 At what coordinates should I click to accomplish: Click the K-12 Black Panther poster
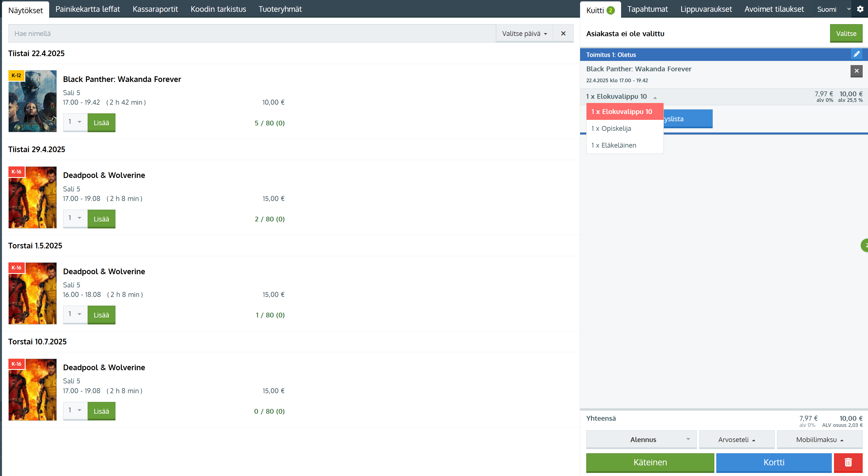click(x=32, y=101)
